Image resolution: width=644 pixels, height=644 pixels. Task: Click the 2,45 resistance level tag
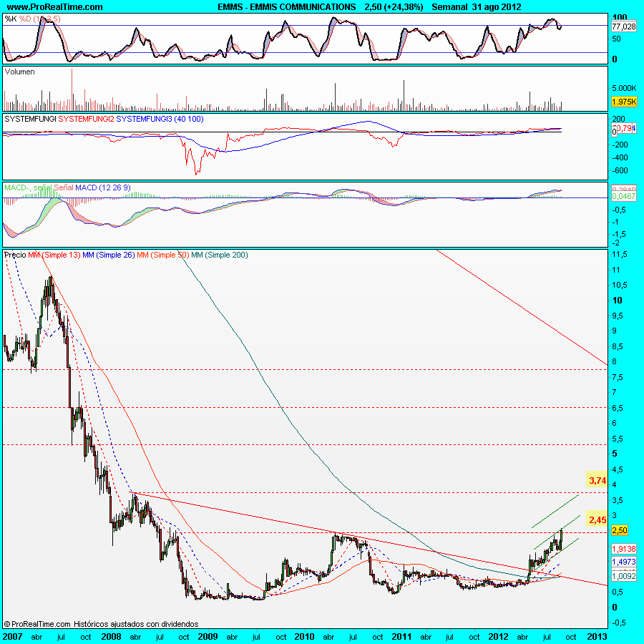(597, 520)
